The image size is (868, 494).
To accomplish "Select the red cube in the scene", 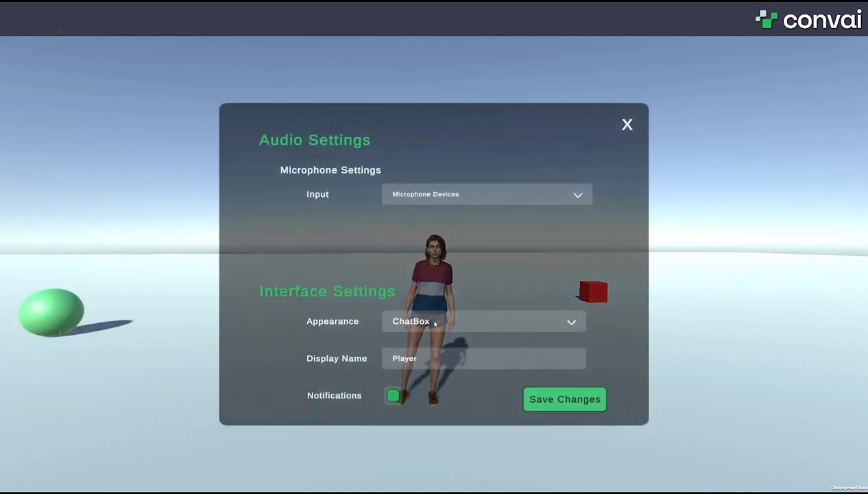I will (594, 292).
